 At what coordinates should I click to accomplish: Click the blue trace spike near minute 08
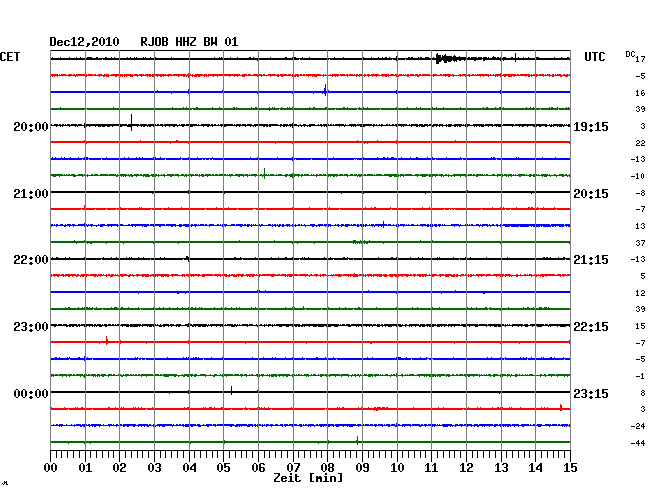325,90
